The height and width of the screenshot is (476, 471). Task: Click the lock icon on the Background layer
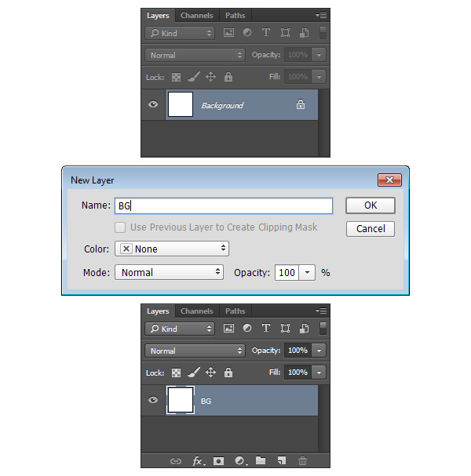(301, 105)
